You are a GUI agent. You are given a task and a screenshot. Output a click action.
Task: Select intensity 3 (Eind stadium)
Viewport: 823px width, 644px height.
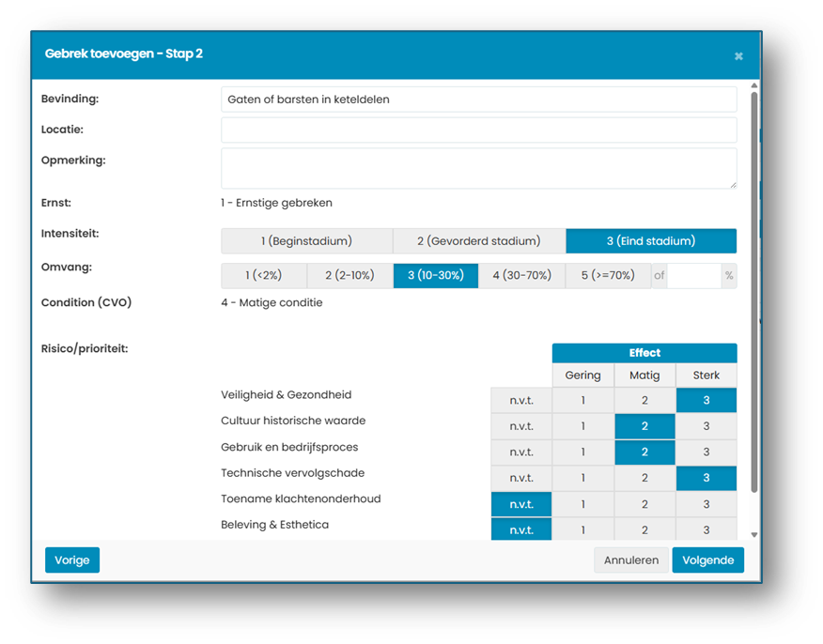point(651,241)
